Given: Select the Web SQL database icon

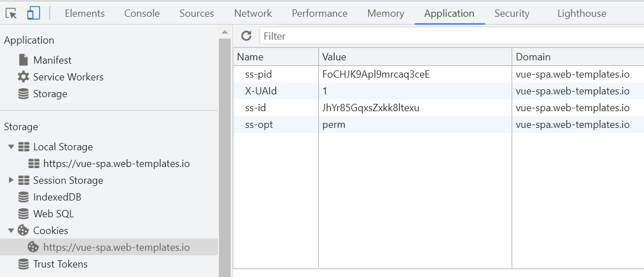Looking at the screenshot, I should [23, 214].
